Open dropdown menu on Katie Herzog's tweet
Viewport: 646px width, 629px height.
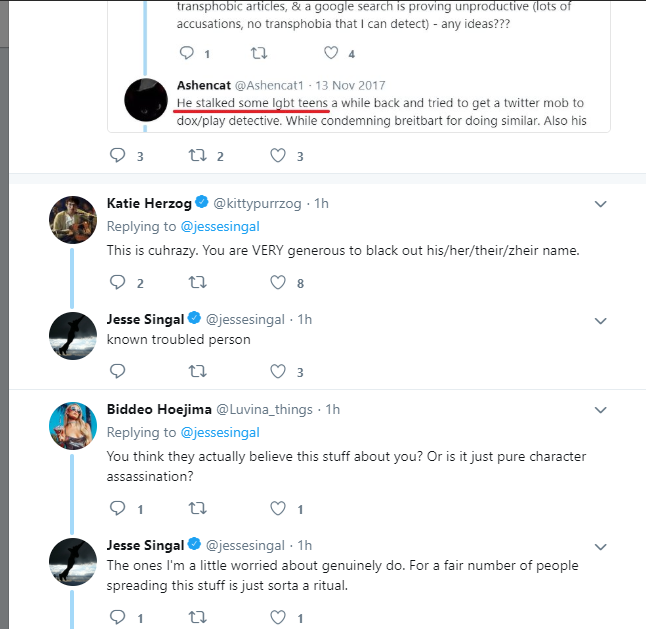click(x=601, y=204)
